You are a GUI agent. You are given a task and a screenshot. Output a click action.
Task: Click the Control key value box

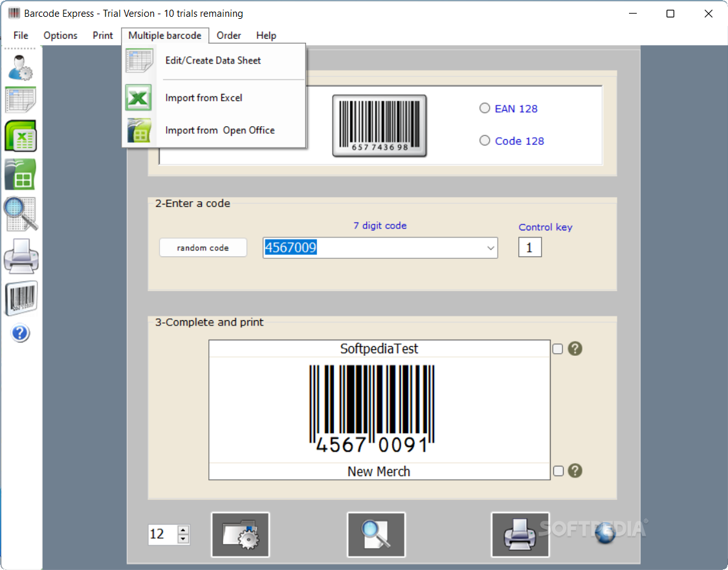pyautogui.click(x=530, y=247)
